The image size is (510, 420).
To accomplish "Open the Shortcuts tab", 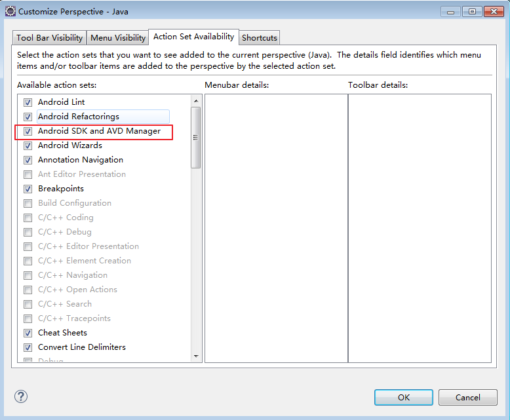I will (259, 38).
